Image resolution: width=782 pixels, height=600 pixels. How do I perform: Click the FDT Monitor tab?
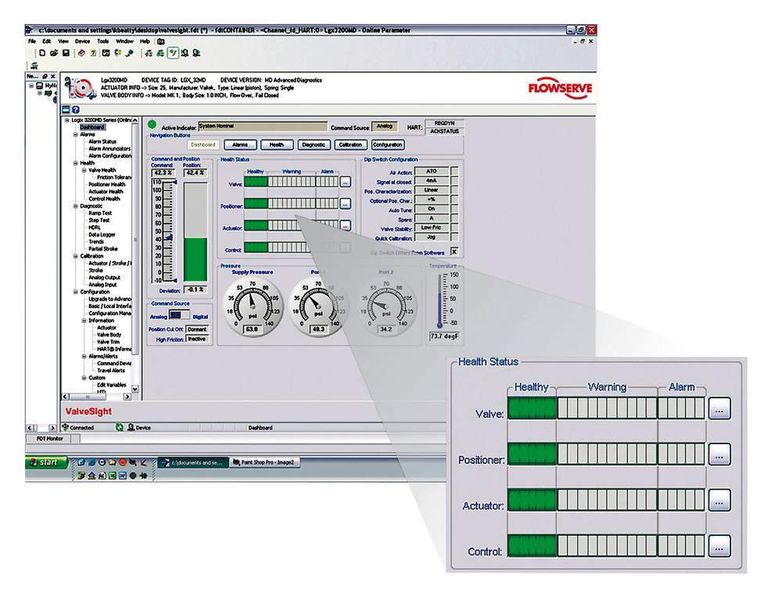tap(50, 438)
